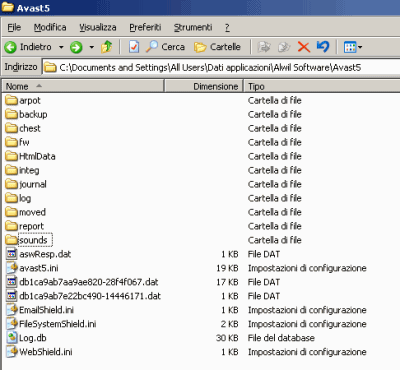This screenshot has width=400, height=370.
Task: Select the integ folder icon
Action: 12,170
